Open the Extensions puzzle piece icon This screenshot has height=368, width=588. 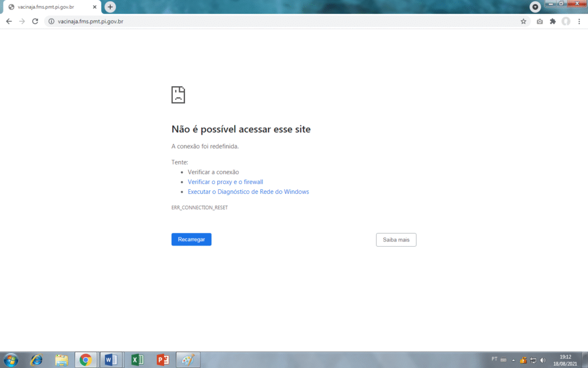coord(552,21)
